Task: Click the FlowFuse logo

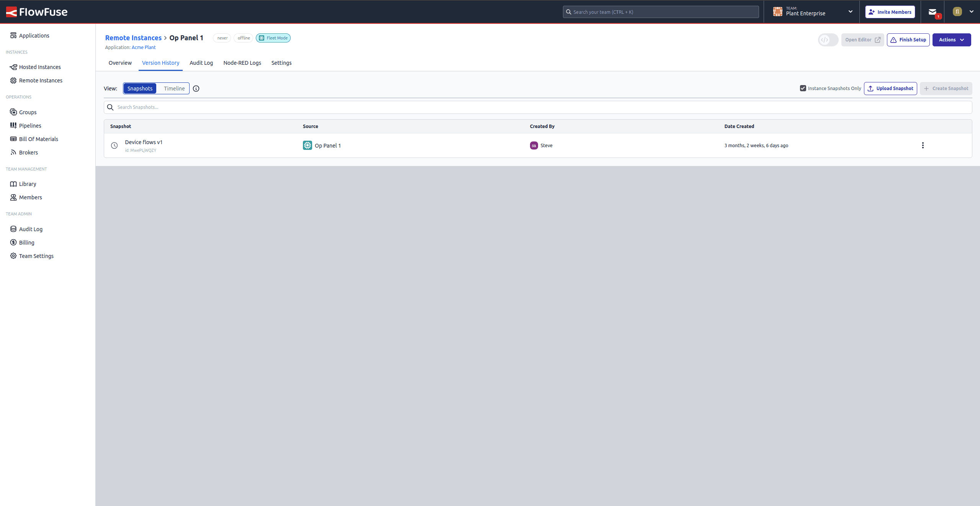Action: click(37, 12)
